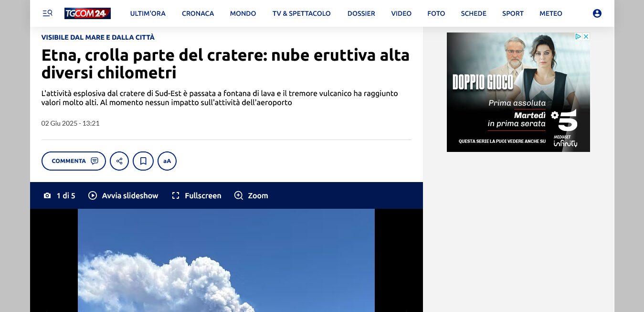The height and width of the screenshot is (312, 644).
Task: Click the date '02 Giu 2025 - 13:21'
Action: pyautogui.click(x=70, y=123)
